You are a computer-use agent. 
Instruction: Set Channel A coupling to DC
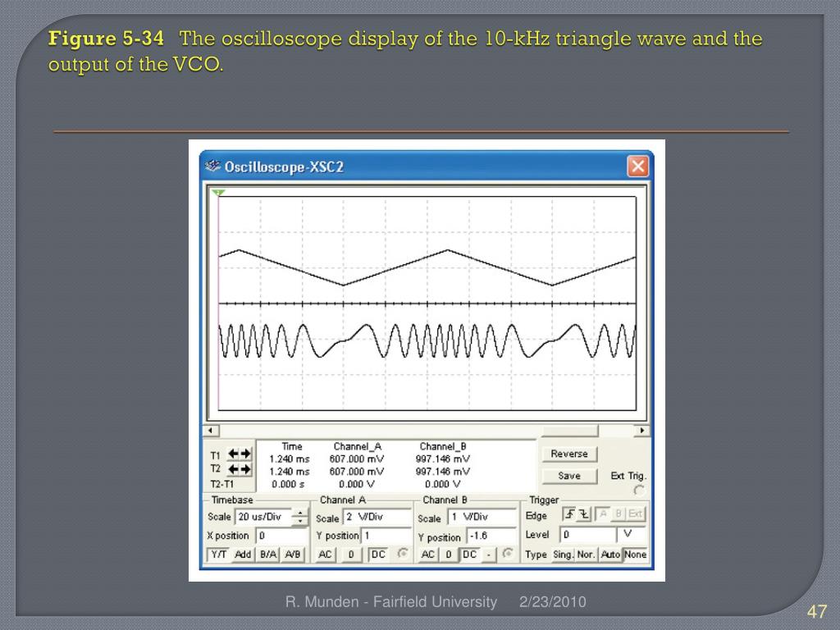(x=378, y=555)
